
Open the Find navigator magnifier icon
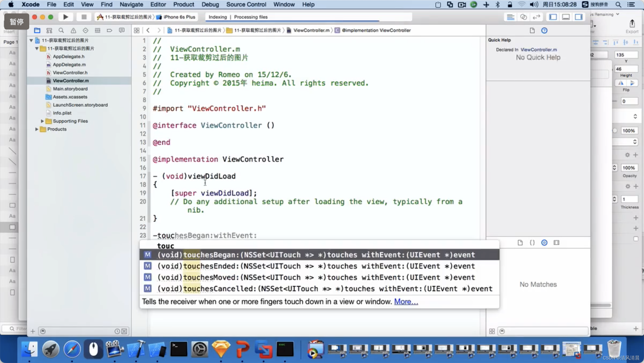61,30
